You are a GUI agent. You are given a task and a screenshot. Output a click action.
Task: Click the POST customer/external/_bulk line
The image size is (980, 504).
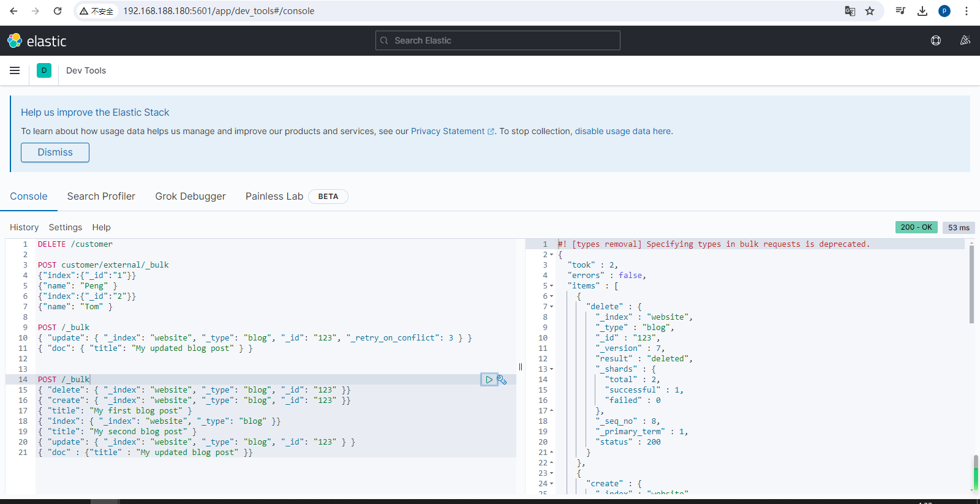[x=104, y=265]
